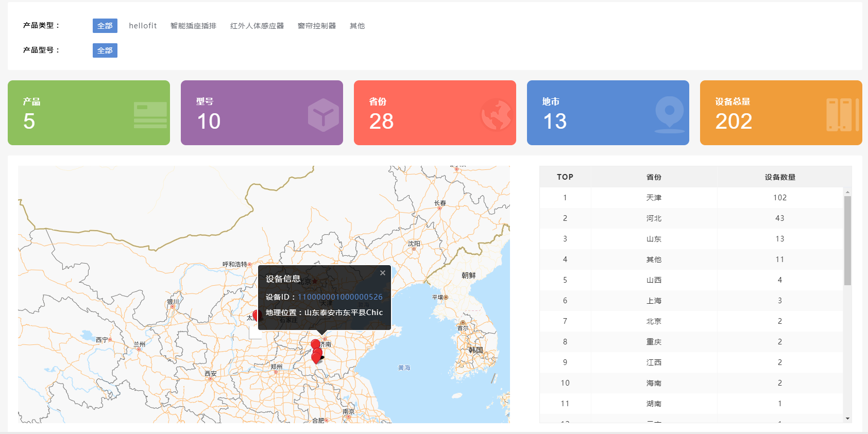Click the red map marker near 济南
This screenshot has width=868, height=434.
315,345
